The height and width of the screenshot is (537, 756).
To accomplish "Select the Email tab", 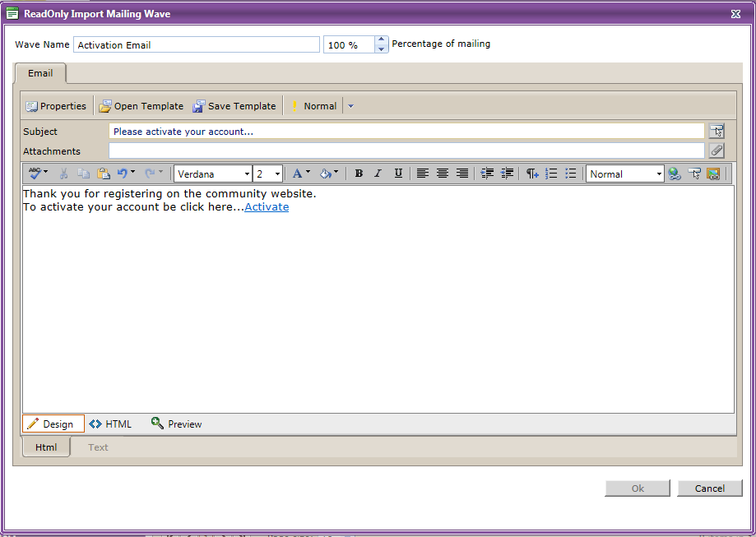I will [x=40, y=73].
